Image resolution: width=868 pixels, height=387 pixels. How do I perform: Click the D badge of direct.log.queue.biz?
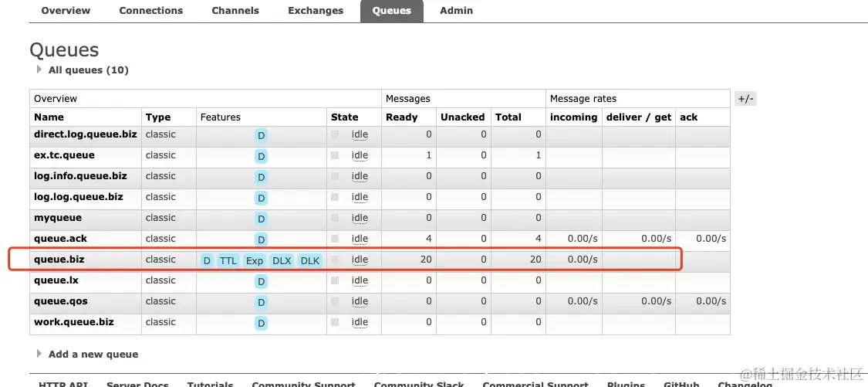point(262,135)
